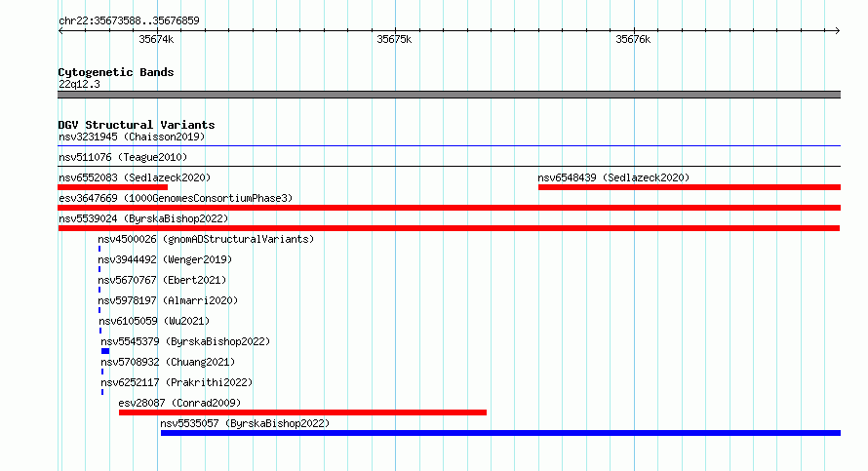The width and height of the screenshot is (868, 471).
Task: Click the nsv5708932 (Chuang2021) label
Action: tap(168, 362)
